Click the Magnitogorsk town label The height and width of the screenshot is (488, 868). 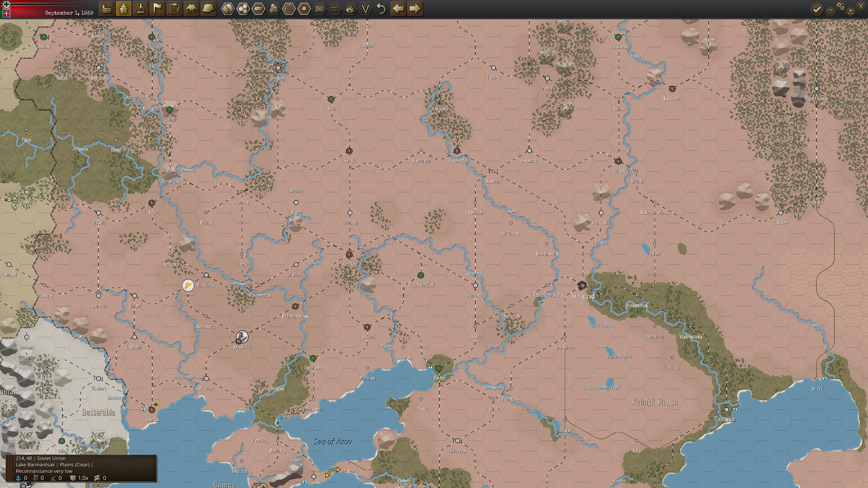point(816,99)
